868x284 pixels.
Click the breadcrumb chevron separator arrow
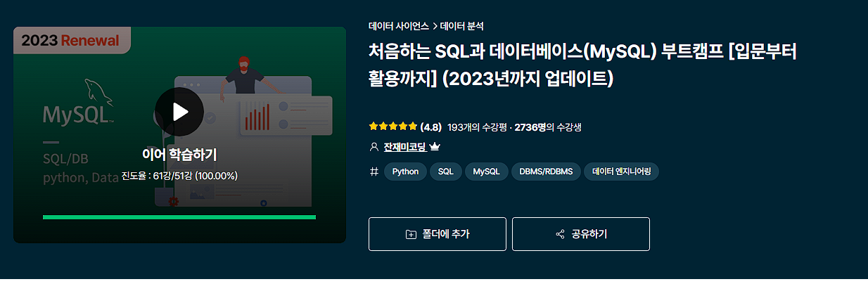point(435,27)
